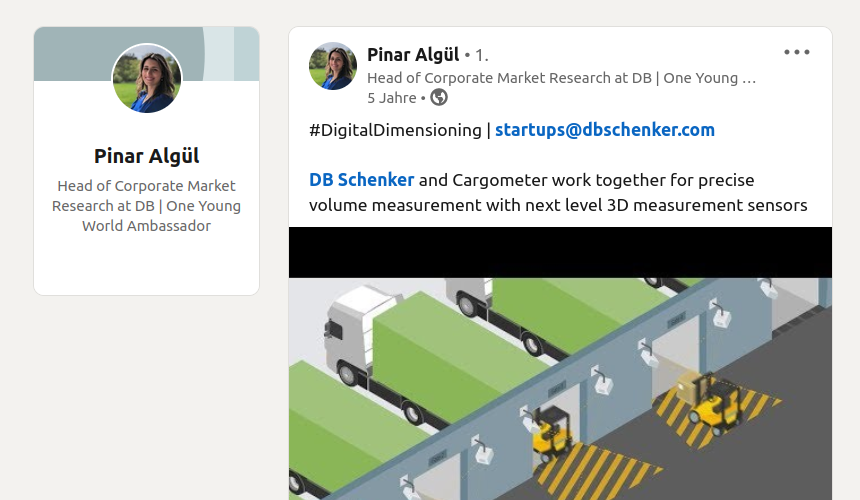Click the 1st-degree connection badge
Screen dimensions: 860x500
point(481,55)
